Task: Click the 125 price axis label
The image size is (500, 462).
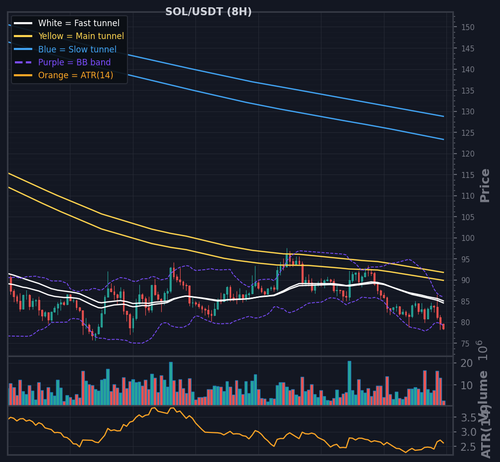Action: [468, 133]
